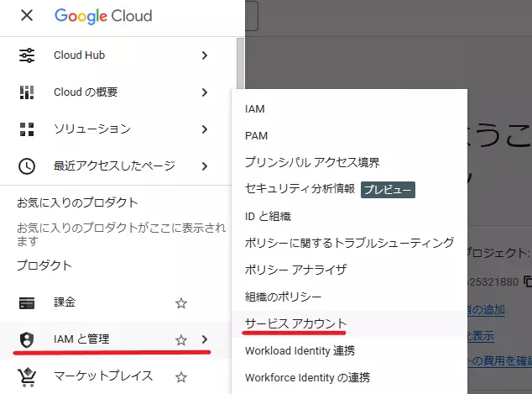Select プリンシパル アクセス境界 submenu entry
The height and width of the screenshot is (394, 532).
(x=349, y=162)
